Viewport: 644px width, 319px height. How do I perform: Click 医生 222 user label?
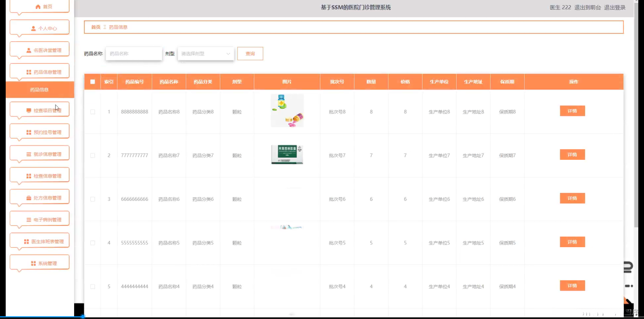coord(560,7)
